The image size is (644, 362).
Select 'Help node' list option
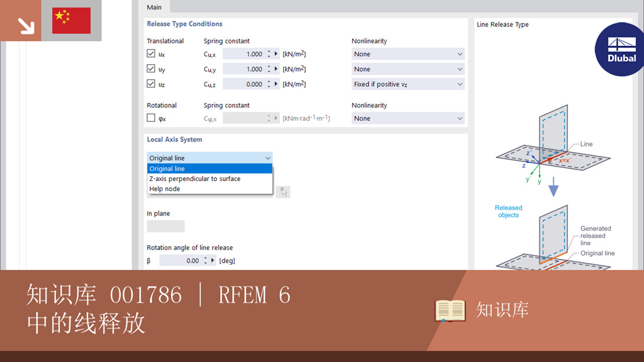[x=209, y=189]
